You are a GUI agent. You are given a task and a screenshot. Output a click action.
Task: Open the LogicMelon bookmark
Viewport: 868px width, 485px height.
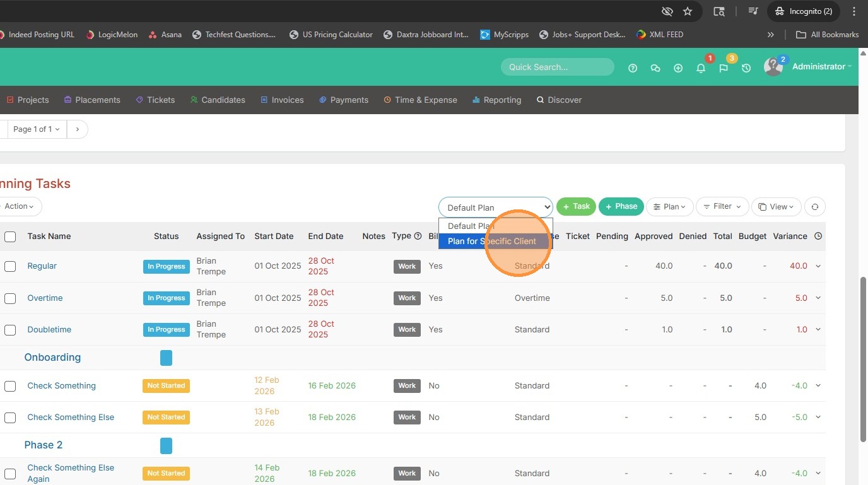coord(112,35)
